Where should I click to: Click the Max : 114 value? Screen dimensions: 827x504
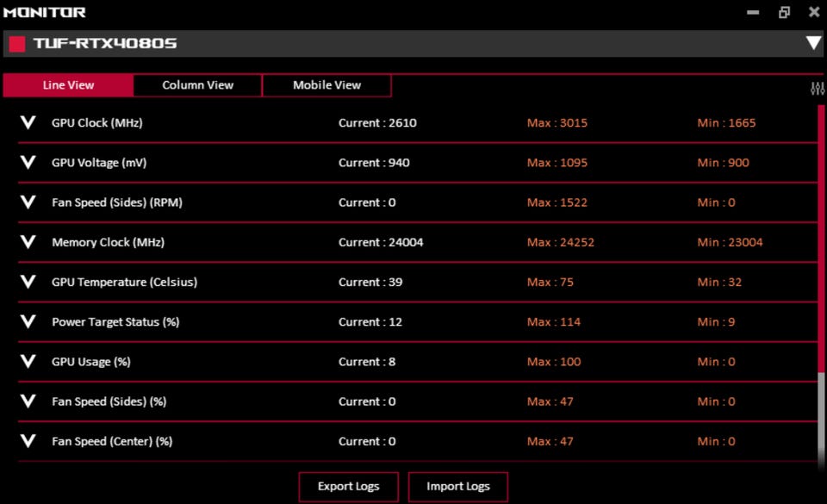click(x=554, y=321)
